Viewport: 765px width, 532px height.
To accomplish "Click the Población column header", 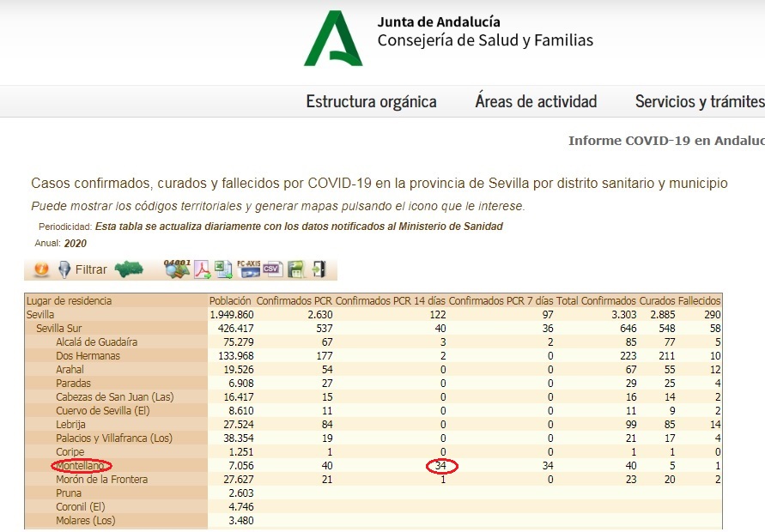I will coord(230,301).
